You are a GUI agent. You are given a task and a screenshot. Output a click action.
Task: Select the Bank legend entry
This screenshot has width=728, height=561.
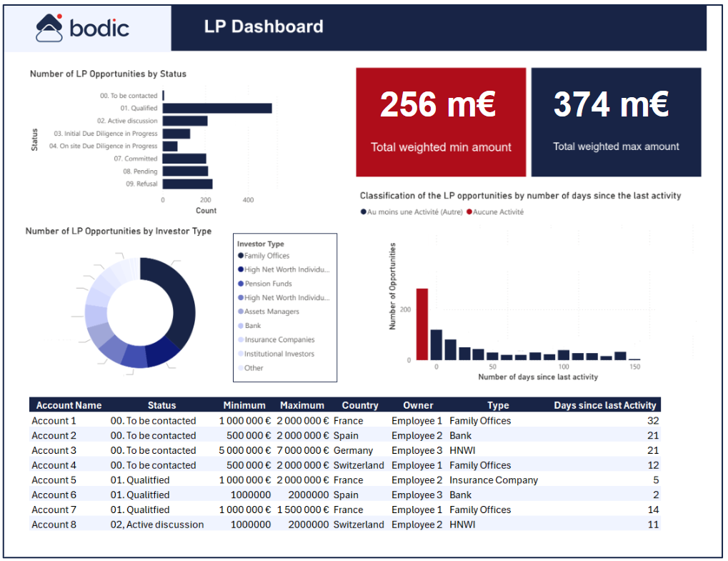[x=249, y=326]
